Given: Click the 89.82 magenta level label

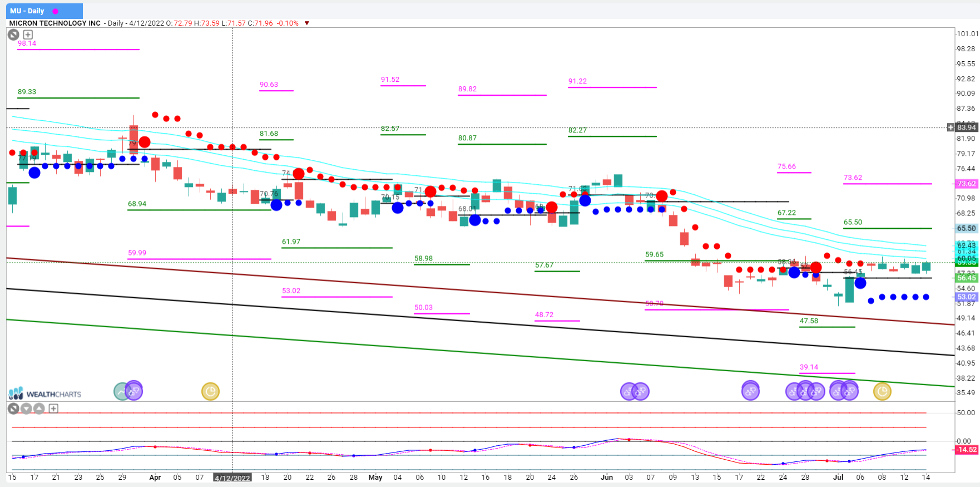Looking at the screenshot, I should pyautogui.click(x=467, y=89).
